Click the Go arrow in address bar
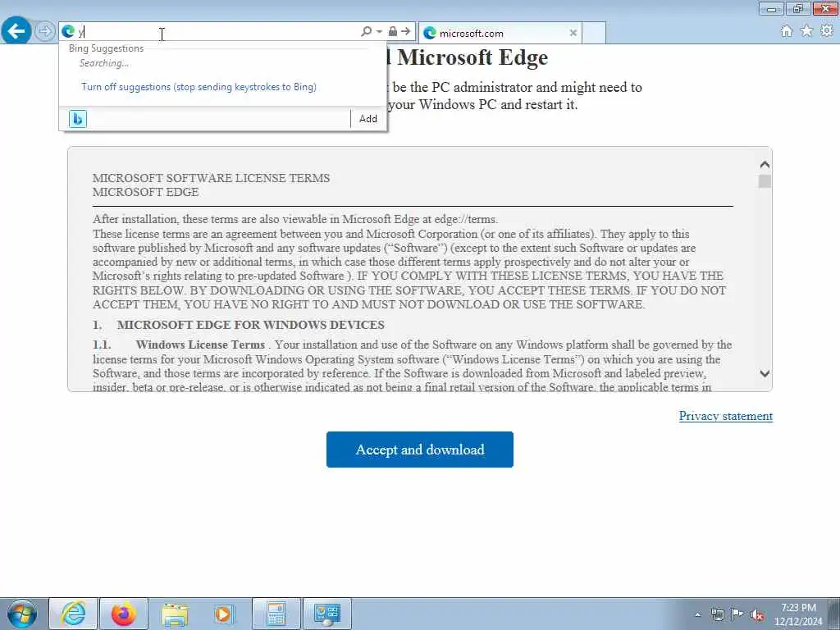 [406, 32]
